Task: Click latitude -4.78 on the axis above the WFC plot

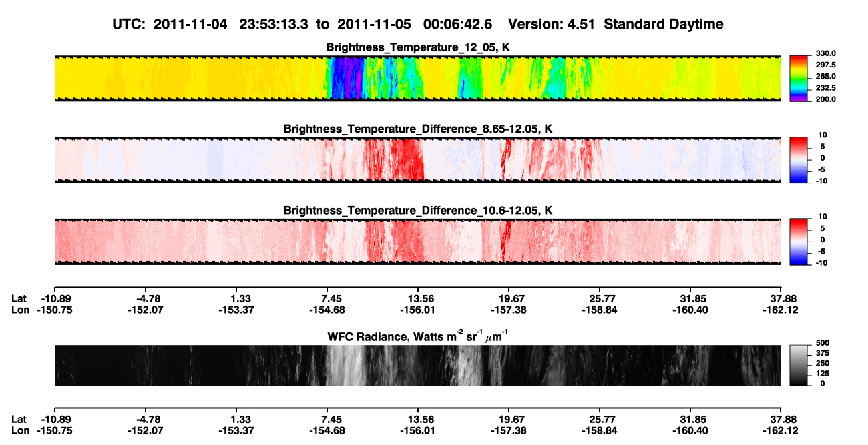Action: [x=147, y=299]
